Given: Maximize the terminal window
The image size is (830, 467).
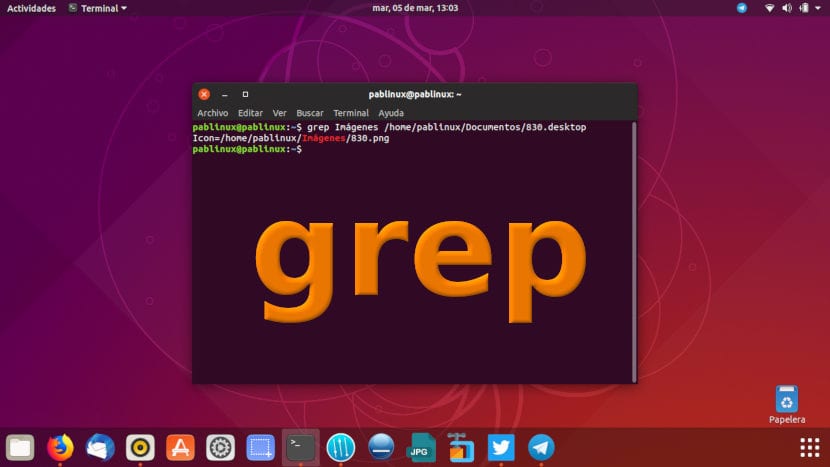Looking at the screenshot, I should (245, 94).
